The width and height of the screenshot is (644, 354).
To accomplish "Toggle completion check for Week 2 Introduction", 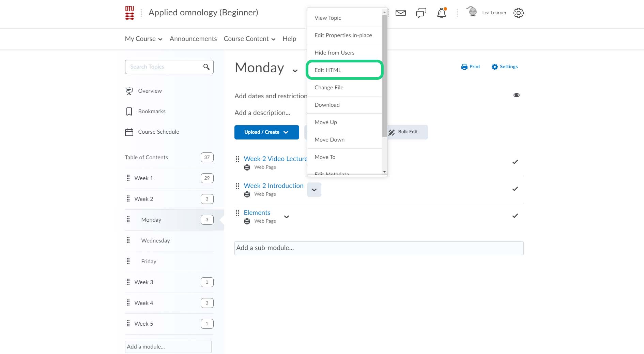I will (x=515, y=189).
